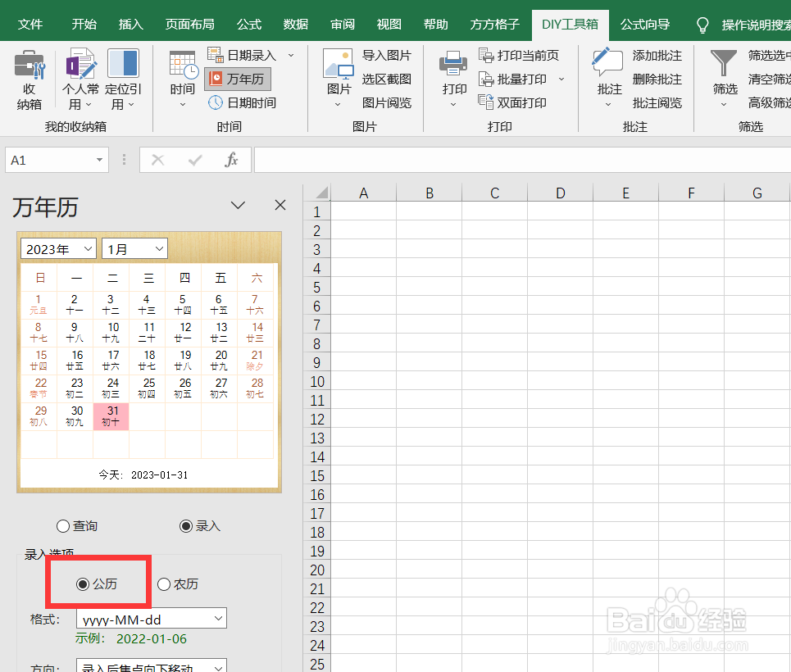The height and width of the screenshot is (672, 791).
Task: Click 日期录入 in the ribbon
Action: coord(242,55)
